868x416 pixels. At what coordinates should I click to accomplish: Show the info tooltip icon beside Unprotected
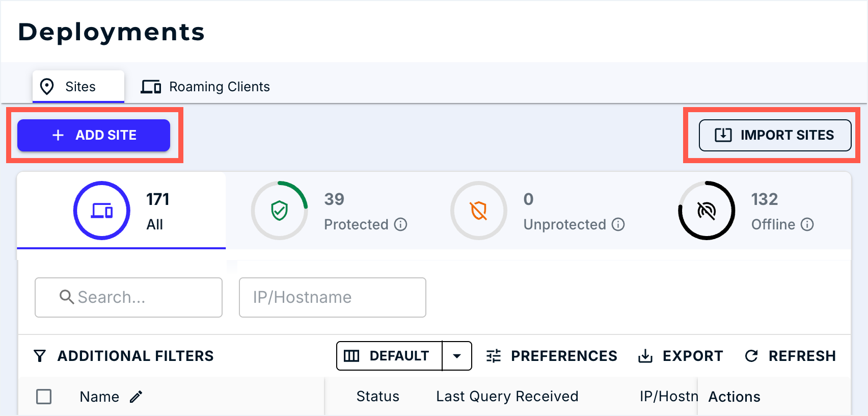click(618, 224)
